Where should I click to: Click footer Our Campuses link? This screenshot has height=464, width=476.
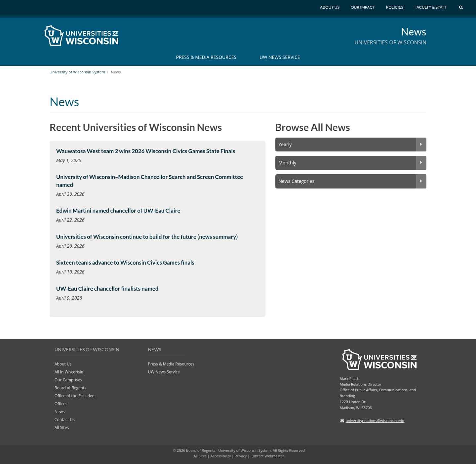68,380
